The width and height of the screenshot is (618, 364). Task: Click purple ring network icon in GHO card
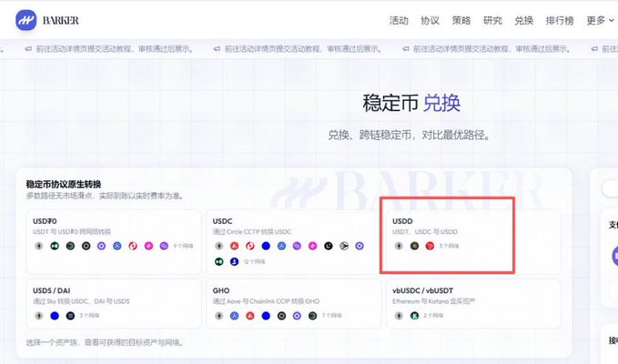pos(297,316)
